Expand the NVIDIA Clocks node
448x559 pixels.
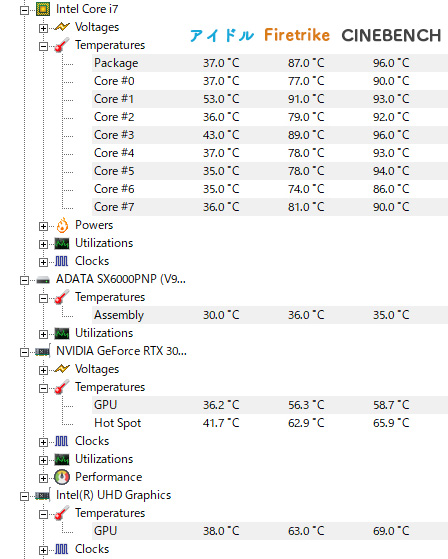[43, 442]
